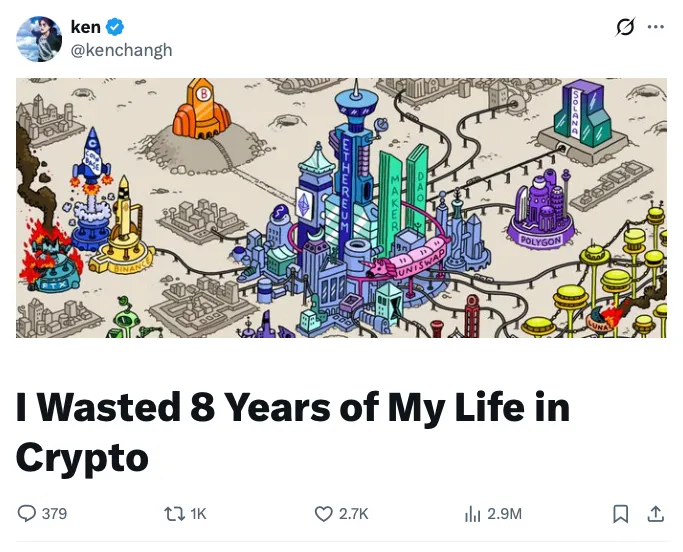The width and height of the screenshot is (683, 552).
Task: Click the 2.7K likes count
Action: [x=354, y=514]
